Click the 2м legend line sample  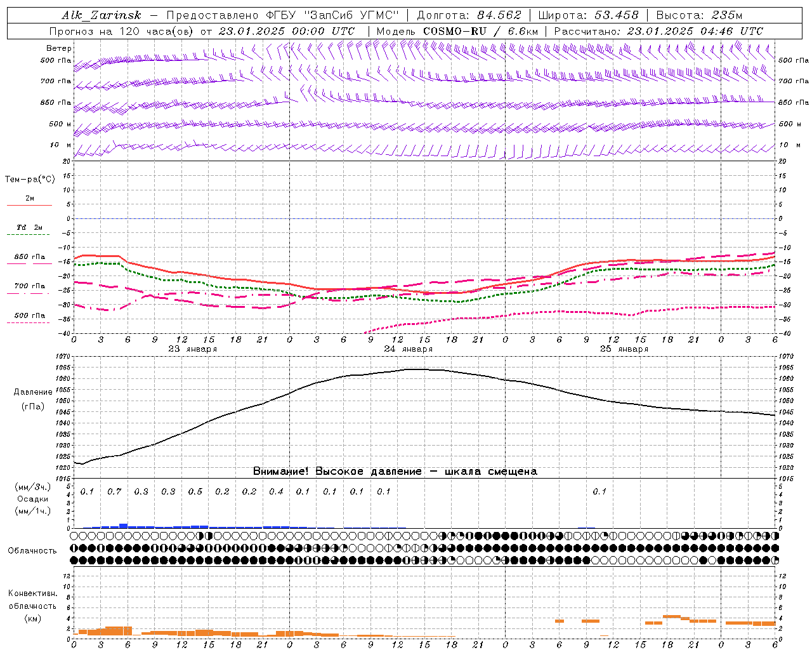tap(29, 205)
